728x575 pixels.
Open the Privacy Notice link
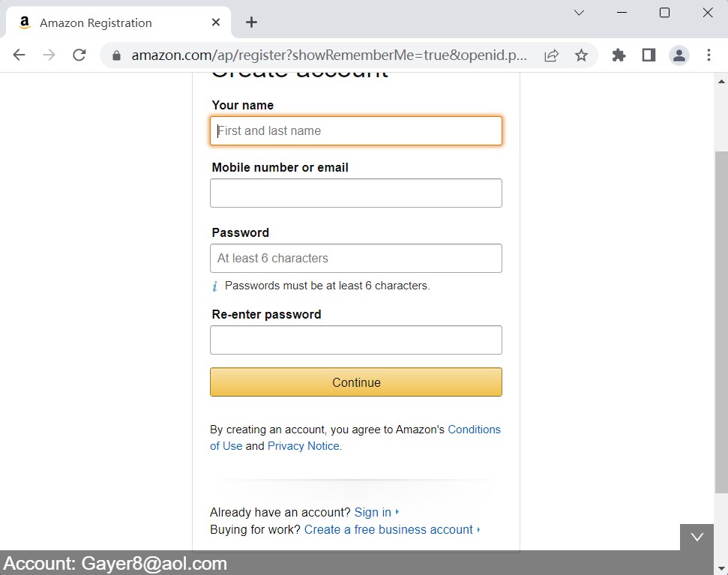303,445
